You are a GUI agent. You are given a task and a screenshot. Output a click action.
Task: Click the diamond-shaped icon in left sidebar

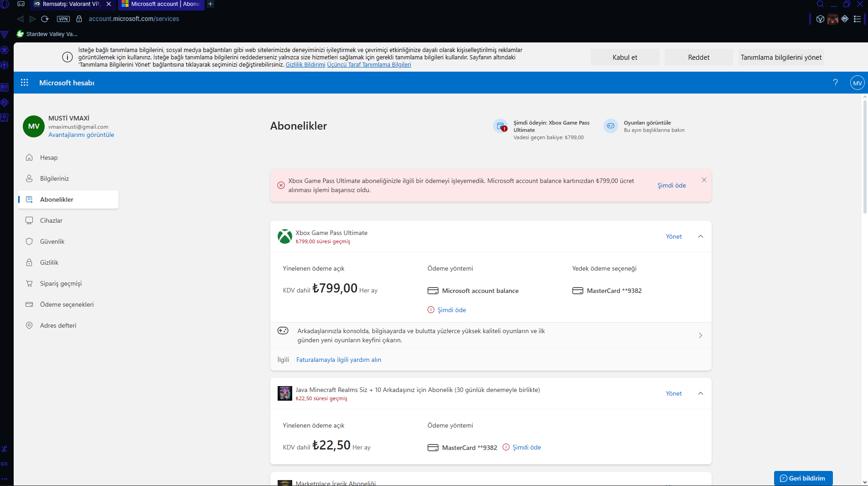coord(5,103)
